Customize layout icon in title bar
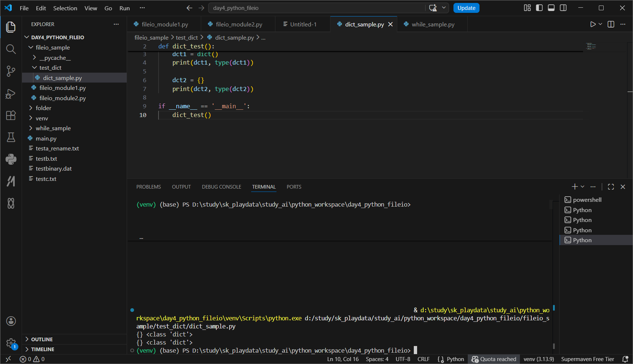The width and height of the screenshot is (633, 364). coord(527,8)
